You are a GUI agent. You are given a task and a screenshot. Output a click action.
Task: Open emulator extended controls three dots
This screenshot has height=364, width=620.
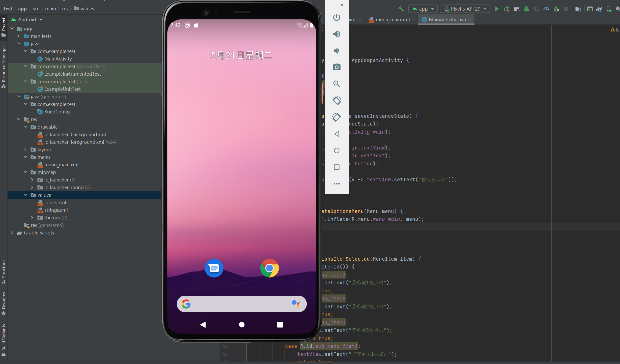click(336, 184)
